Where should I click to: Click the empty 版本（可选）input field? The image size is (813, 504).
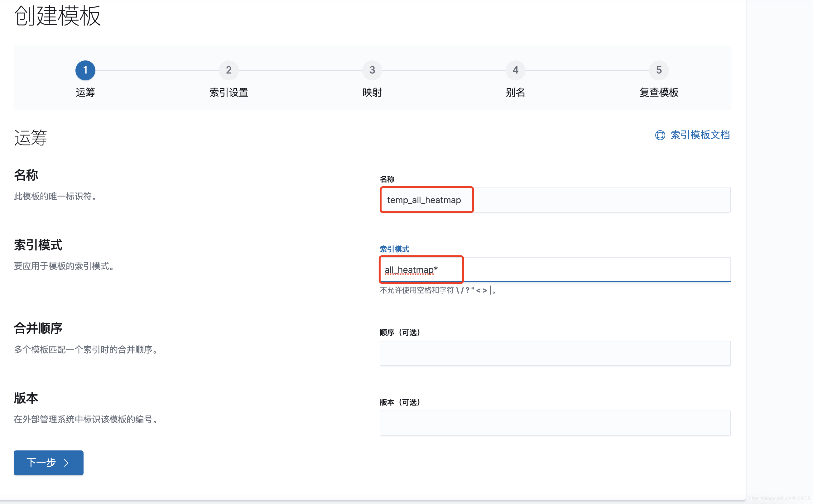(x=555, y=423)
